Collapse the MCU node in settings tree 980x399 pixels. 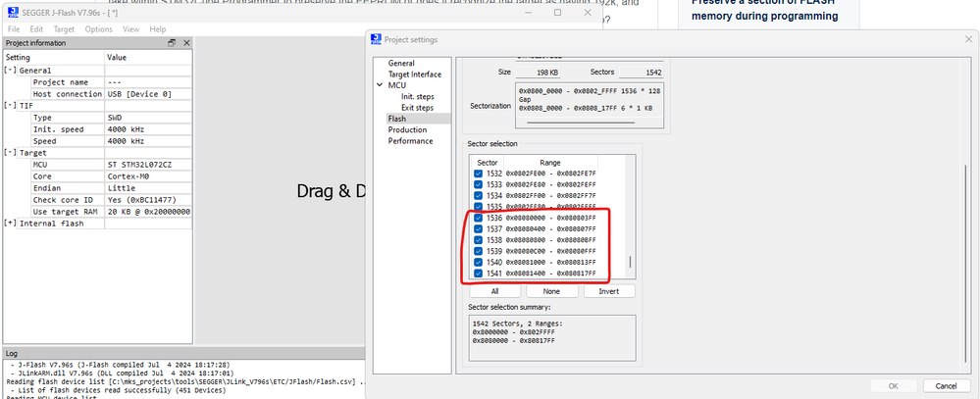(x=380, y=85)
